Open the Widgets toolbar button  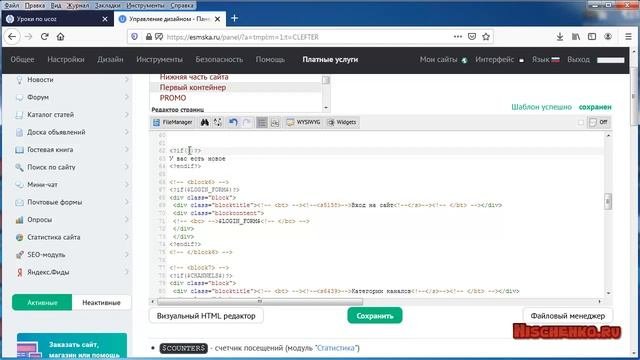click(x=342, y=122)
